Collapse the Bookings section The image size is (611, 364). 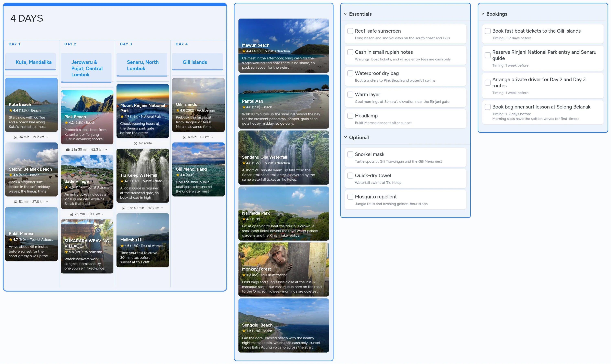point(483,14)
